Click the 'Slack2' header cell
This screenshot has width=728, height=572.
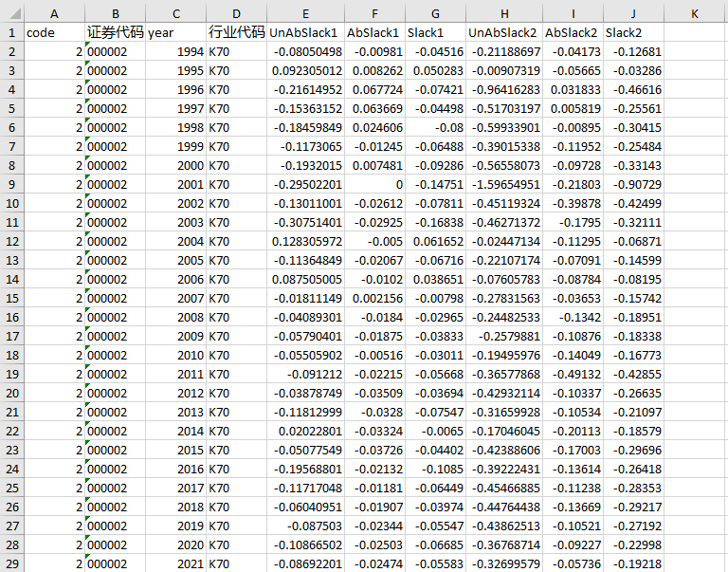coord(634,32)
